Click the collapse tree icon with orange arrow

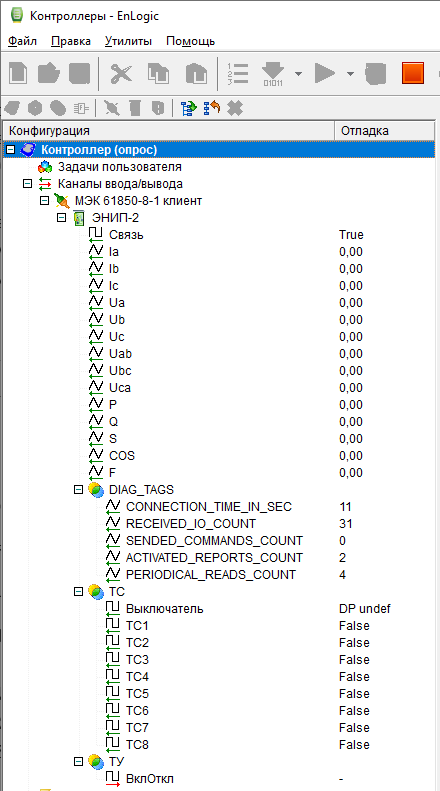tap(212, 107)
